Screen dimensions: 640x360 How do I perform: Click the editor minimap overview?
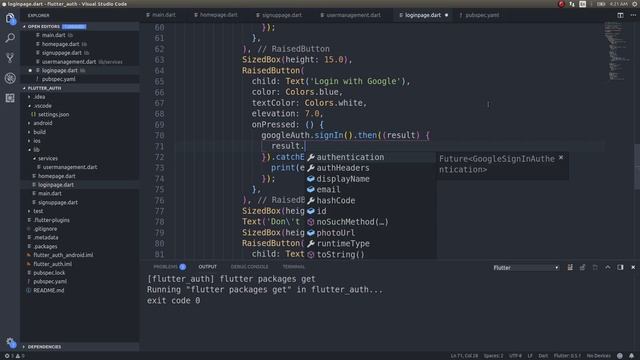618,51
